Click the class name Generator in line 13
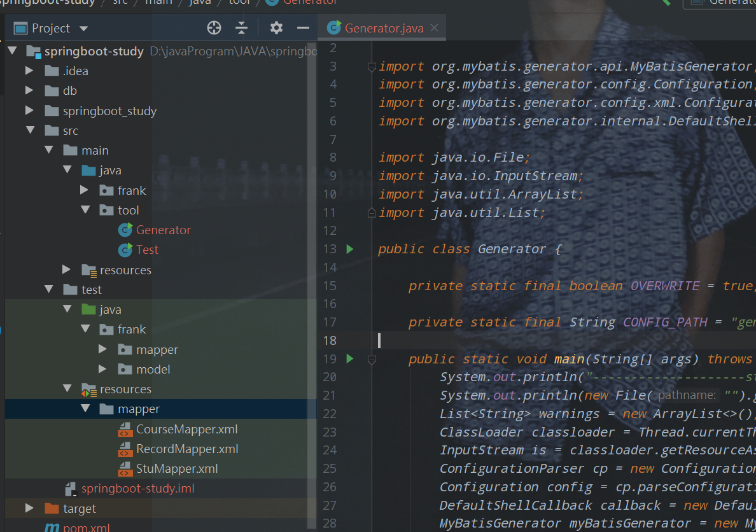 click(x=512, y=249)
